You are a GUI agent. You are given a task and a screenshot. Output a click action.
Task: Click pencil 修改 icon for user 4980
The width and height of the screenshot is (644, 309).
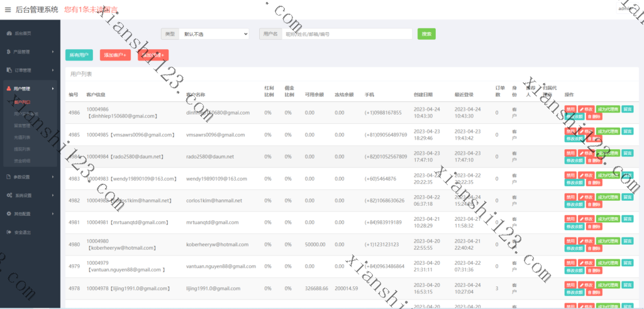click(x=581, y=241)
